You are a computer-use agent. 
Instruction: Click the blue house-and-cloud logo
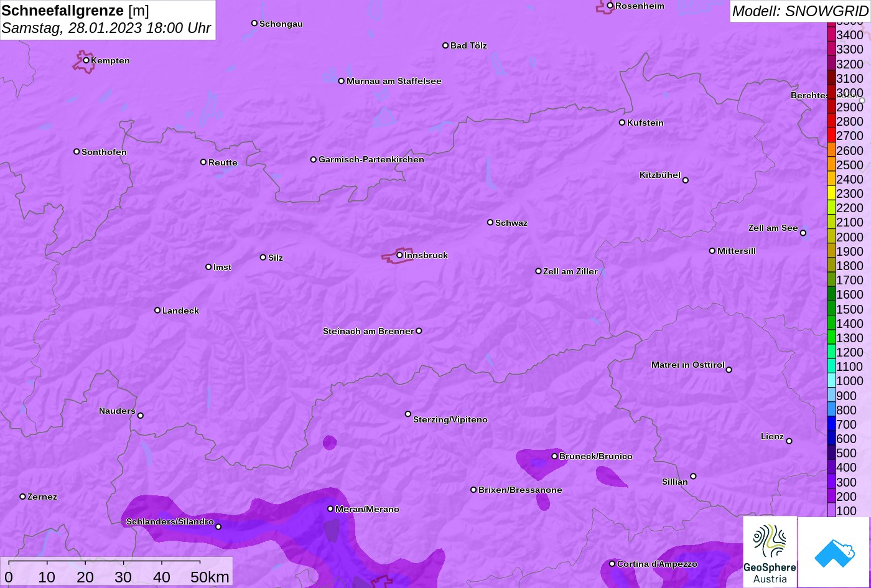(x=834, y=553)
